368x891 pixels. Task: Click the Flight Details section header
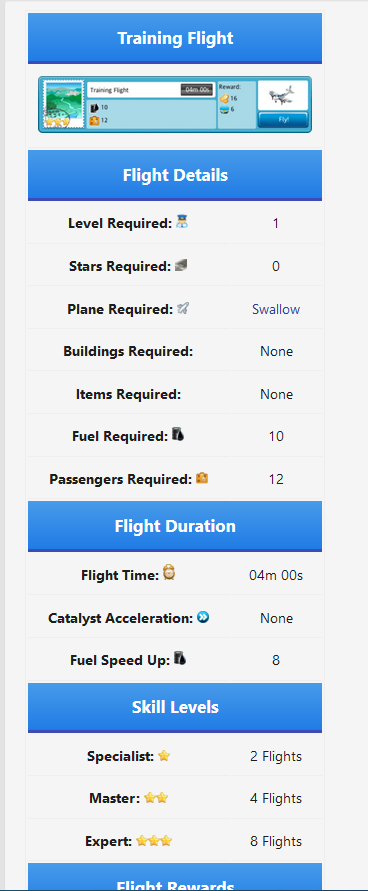(x=175, y=175)
